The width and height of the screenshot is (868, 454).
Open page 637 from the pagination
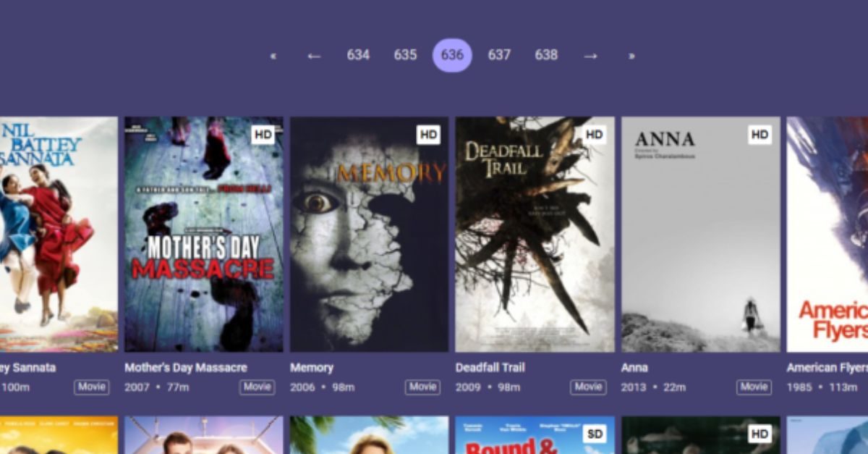tap(499, 55)
